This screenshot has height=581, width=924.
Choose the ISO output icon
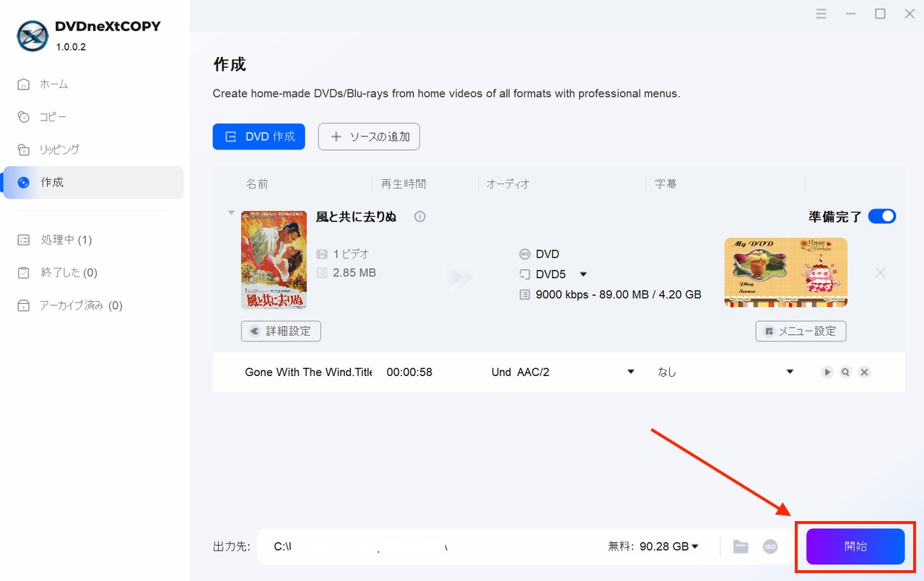click(770, 546)
